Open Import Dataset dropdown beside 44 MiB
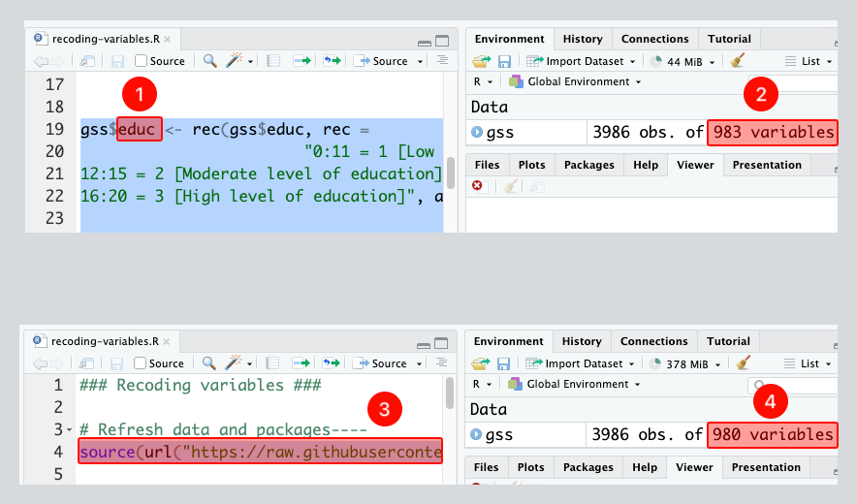857x504 pixels. 581,61
